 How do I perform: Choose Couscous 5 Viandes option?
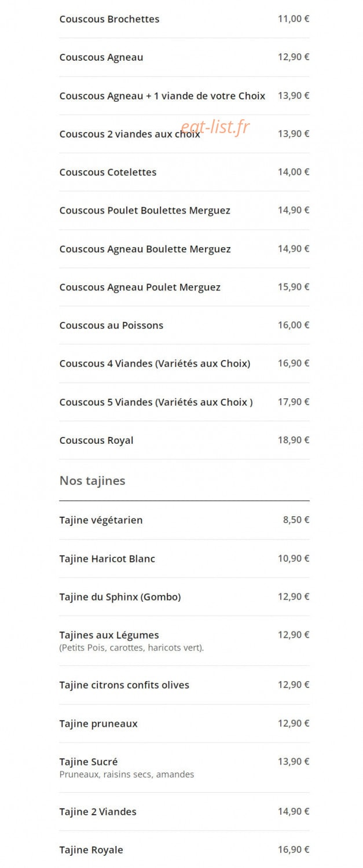click(184, 402)
